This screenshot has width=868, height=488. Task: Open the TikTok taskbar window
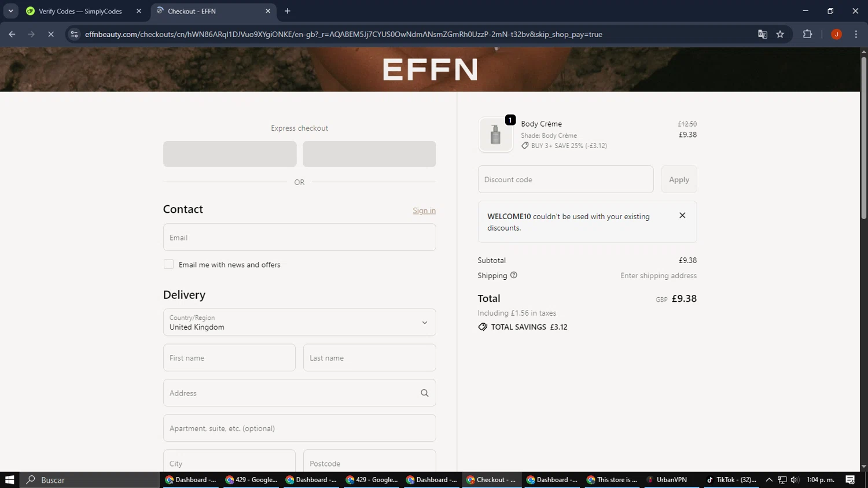tap(731, 479)
